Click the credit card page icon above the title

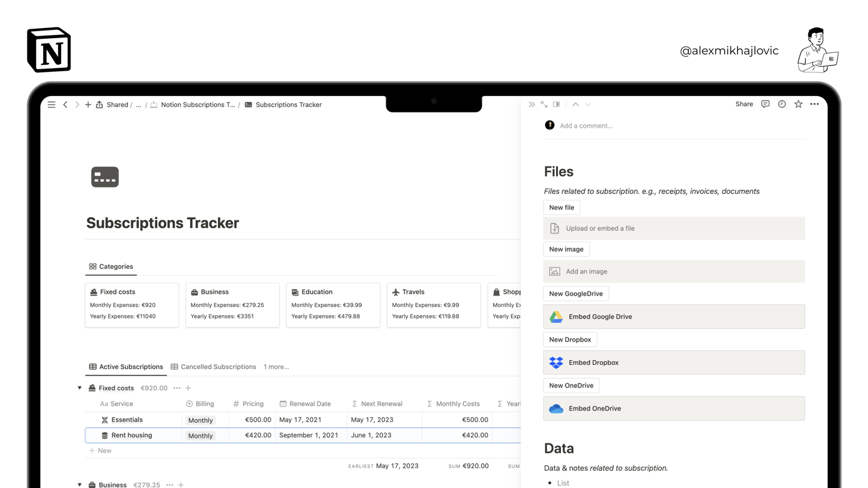pyautogui.click(x=105, y=177)
